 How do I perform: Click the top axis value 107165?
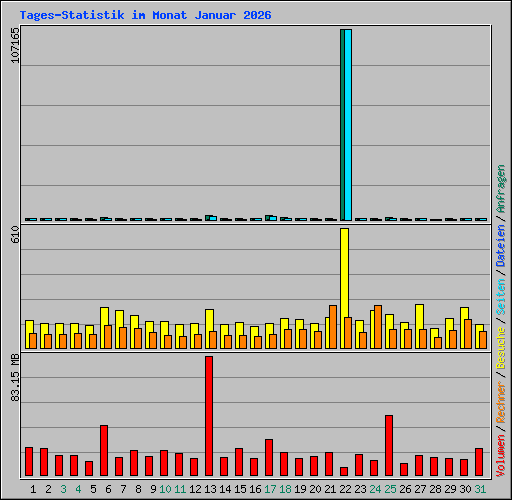pos(15,46)
